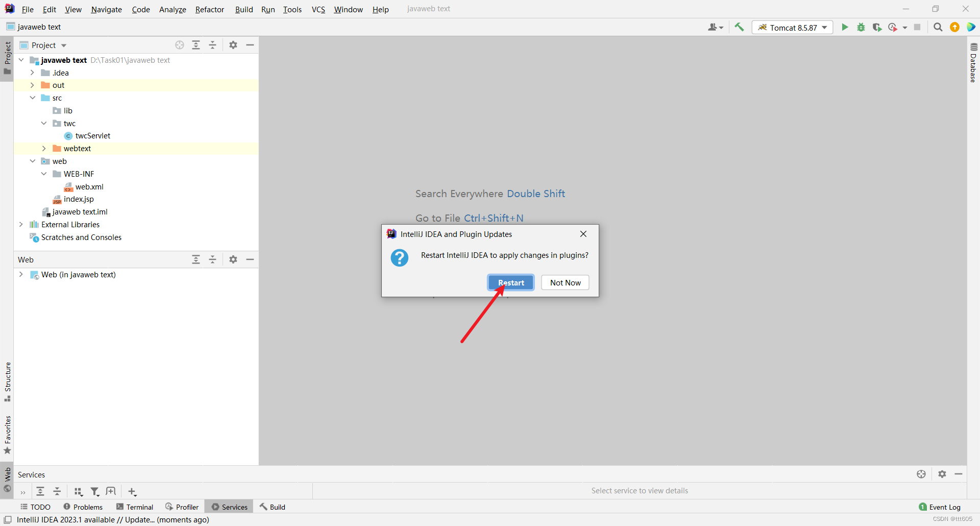Run with Coverage using the shield icon
Screen dimensions: 980x526
click(877, 27)
